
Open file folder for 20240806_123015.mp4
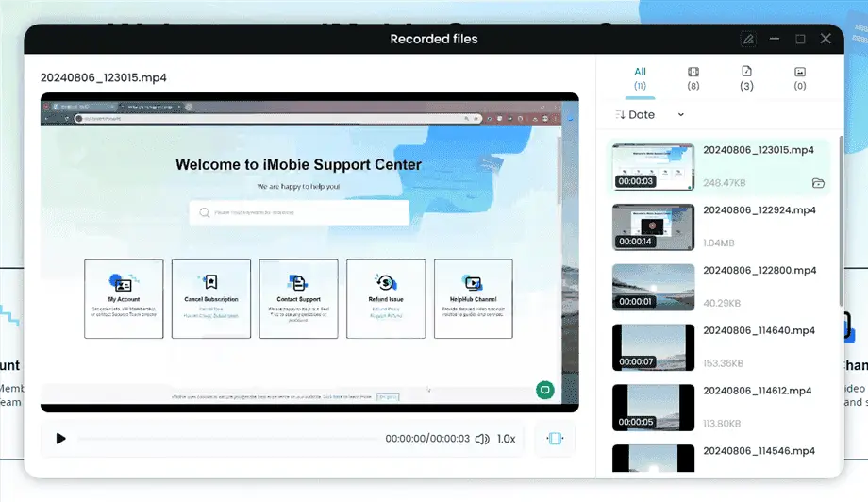(x=818, y=183)
